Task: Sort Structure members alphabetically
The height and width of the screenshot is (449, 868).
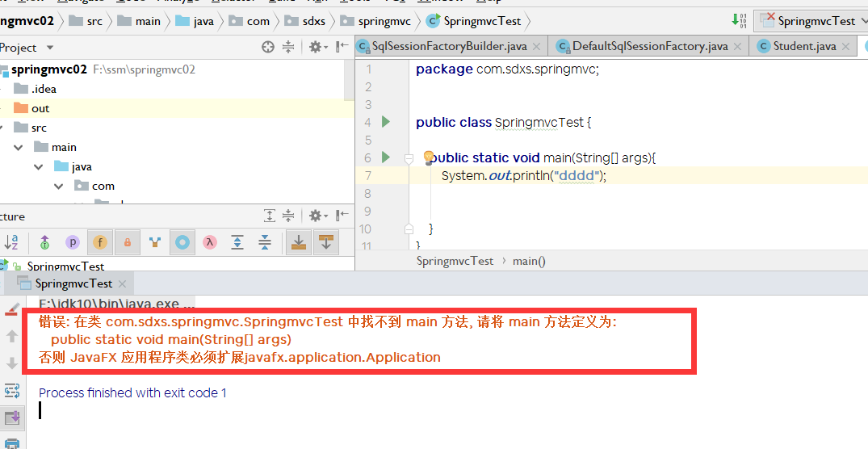Action: coord(11,242)
